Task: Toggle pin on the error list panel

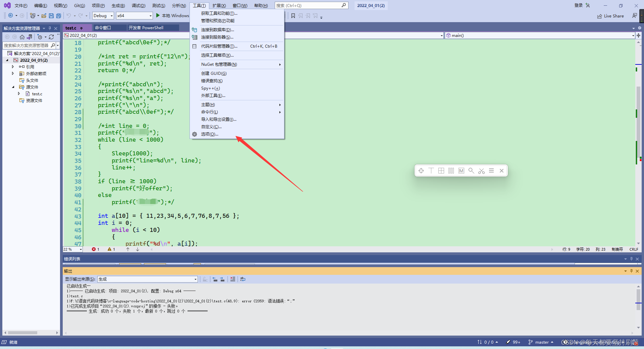Action: (631, 259)
